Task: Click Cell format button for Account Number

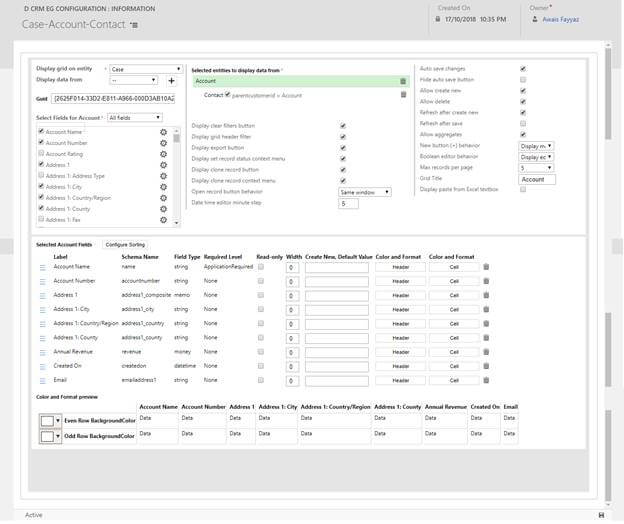Action: pyautogui.click(x=454, y=281)
